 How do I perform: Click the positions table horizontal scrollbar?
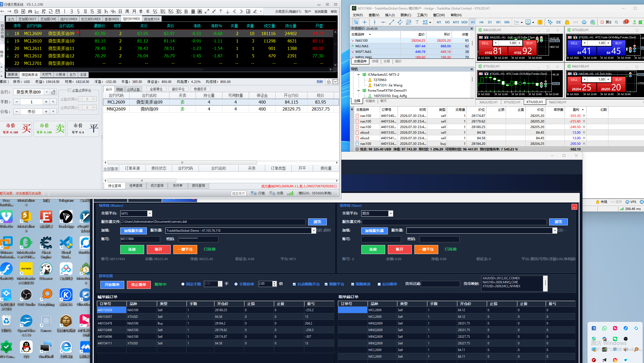pyautogui.click(x=182, y=162)
